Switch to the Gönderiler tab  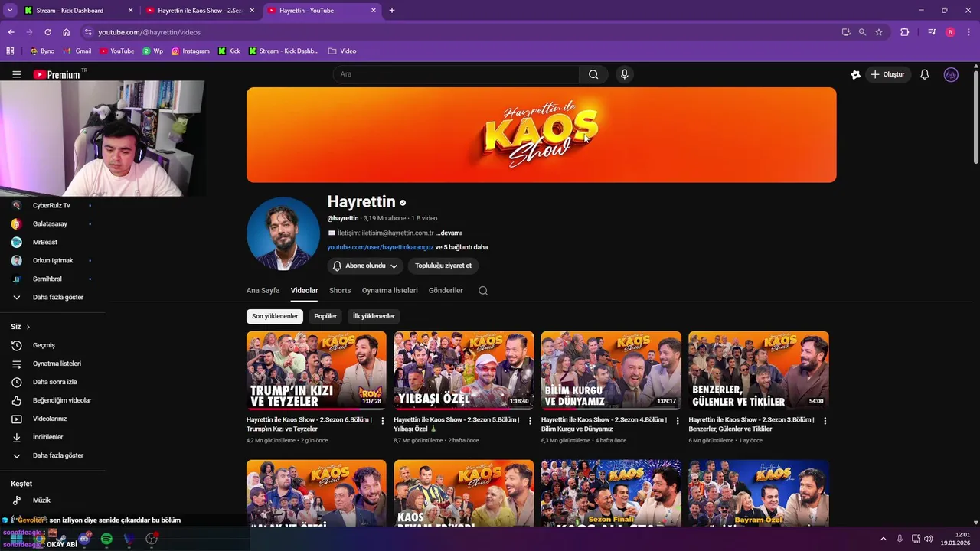coord(446,291)
